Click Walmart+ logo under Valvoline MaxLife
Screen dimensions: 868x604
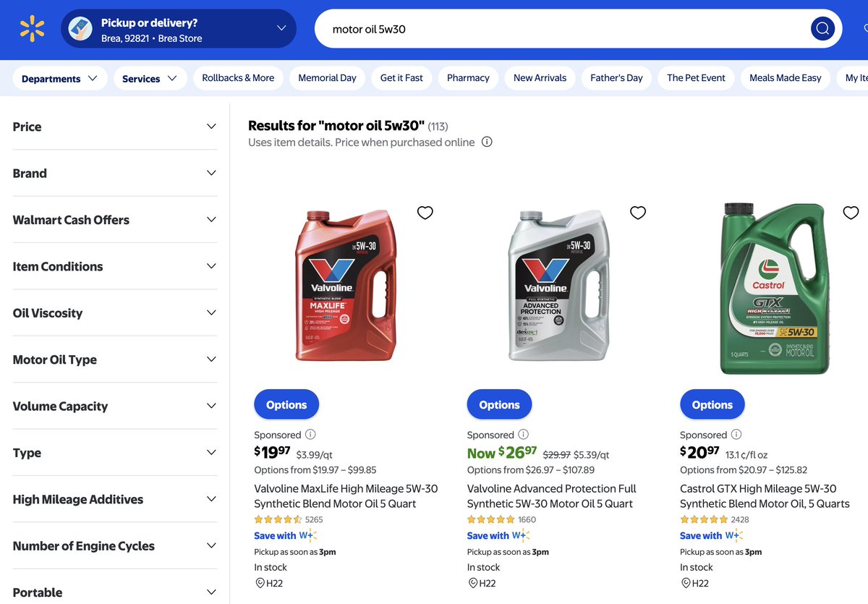click(x=308, y=535)
